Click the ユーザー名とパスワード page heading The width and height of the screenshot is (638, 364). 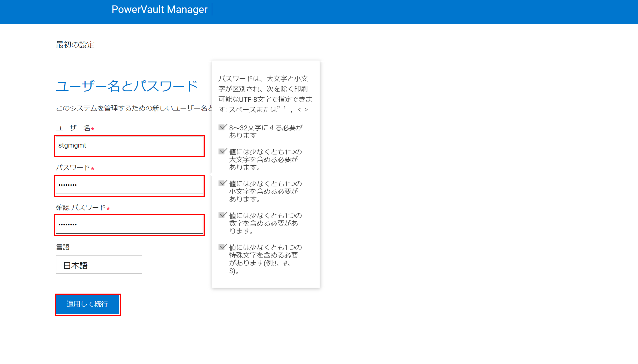pyautogui.click(x=126, y=86)
